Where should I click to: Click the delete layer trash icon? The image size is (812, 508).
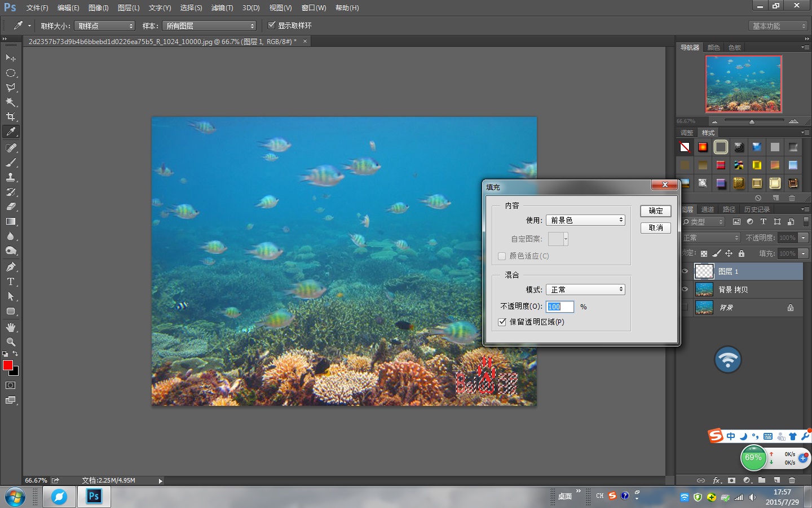pyautogui.click(x=792, y=480)
